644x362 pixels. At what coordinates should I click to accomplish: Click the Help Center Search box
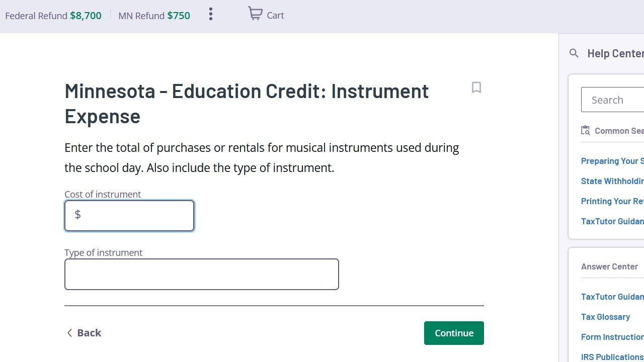pos(613,100)
